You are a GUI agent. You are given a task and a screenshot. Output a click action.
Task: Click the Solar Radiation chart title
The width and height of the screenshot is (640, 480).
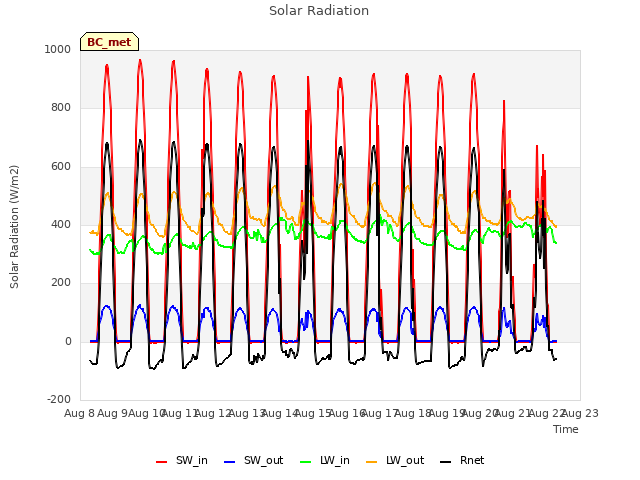(x=319, y=11)
